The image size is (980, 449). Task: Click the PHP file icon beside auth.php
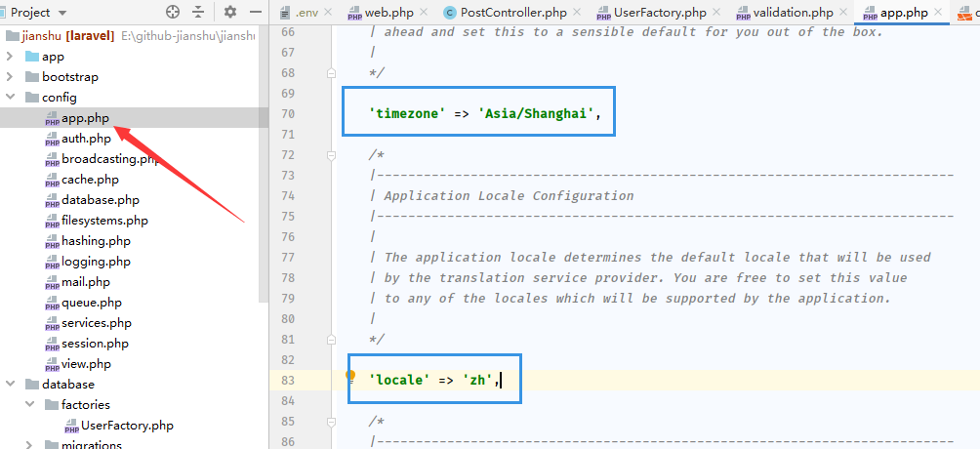53,139
